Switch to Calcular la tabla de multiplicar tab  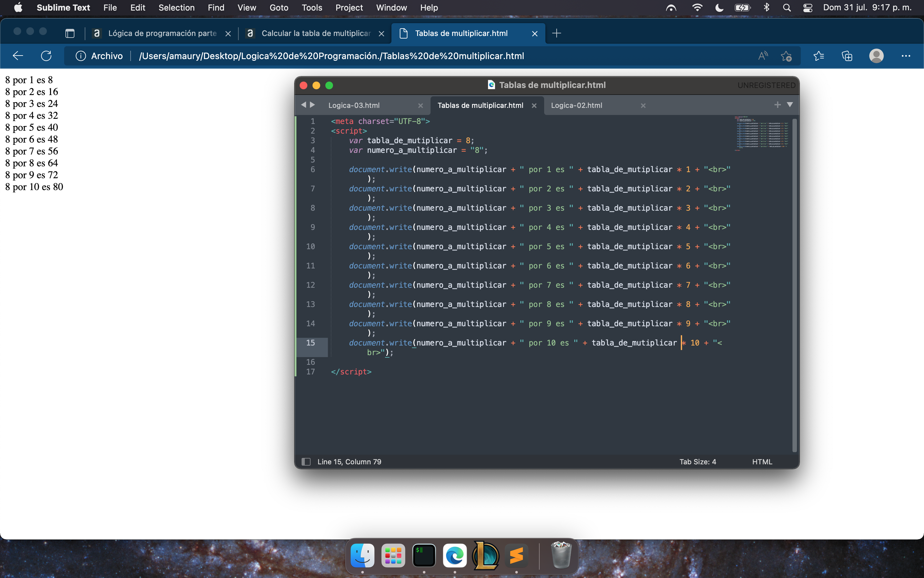point(316,33)
